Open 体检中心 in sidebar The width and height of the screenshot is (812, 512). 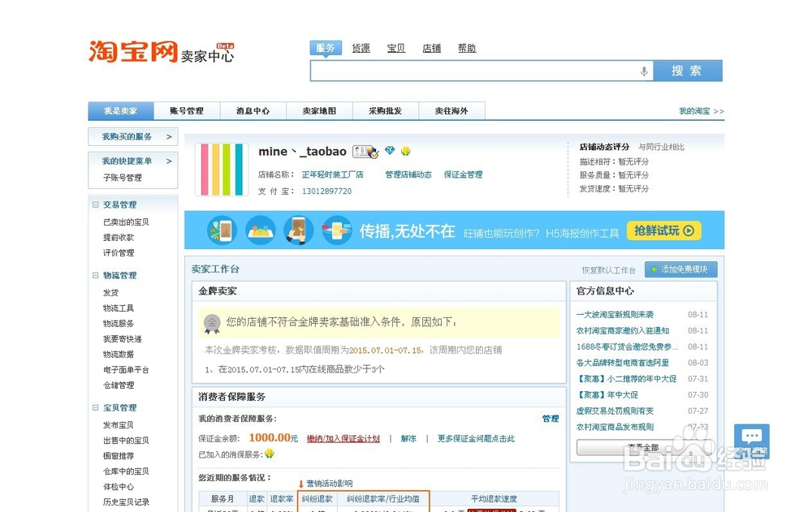[x=119, y=487]
